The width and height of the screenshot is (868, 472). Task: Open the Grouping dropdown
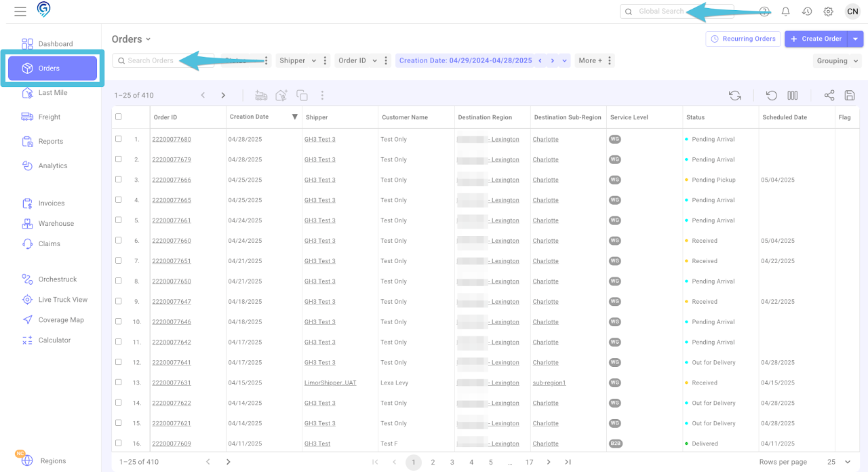pyautogui.click(x=837, y=61)
